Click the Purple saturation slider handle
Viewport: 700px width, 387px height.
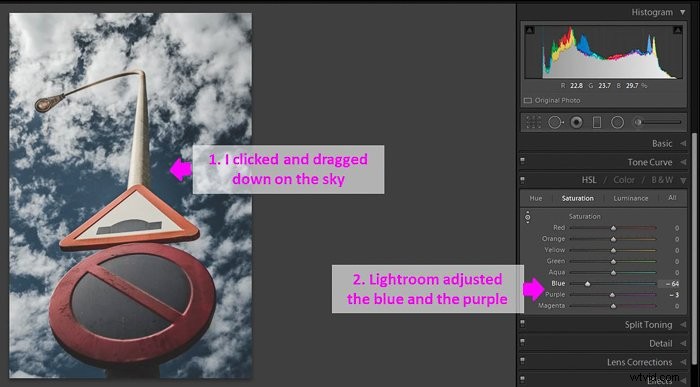[612, 295]
